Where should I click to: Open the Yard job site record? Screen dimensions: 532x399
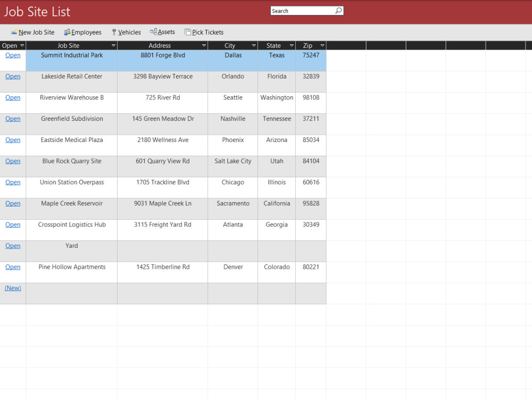[x=13, y=246]
